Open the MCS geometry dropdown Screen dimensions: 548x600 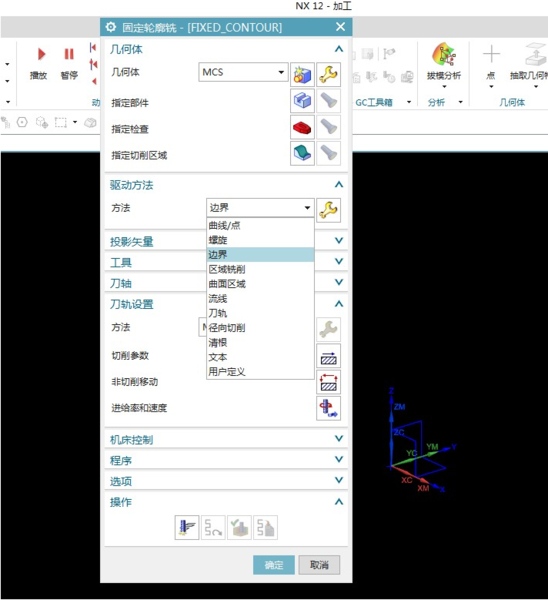tap(243, 72)
